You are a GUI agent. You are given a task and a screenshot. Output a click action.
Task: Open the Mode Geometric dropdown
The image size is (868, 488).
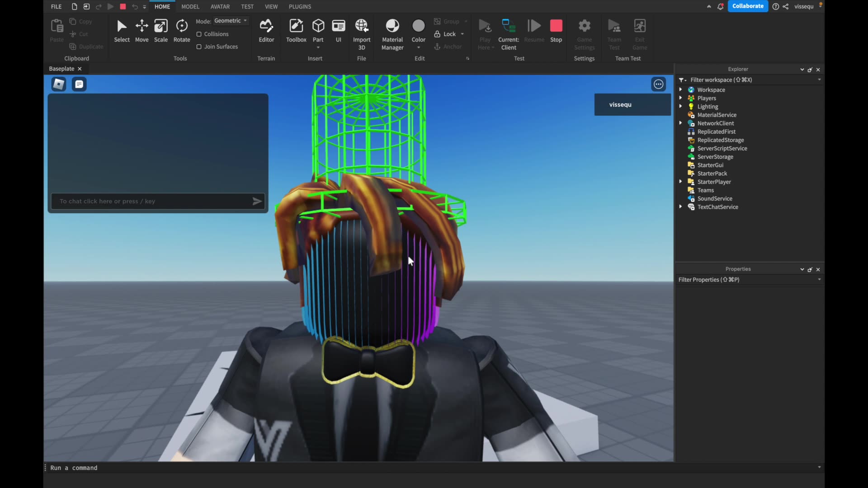[231, 20]
